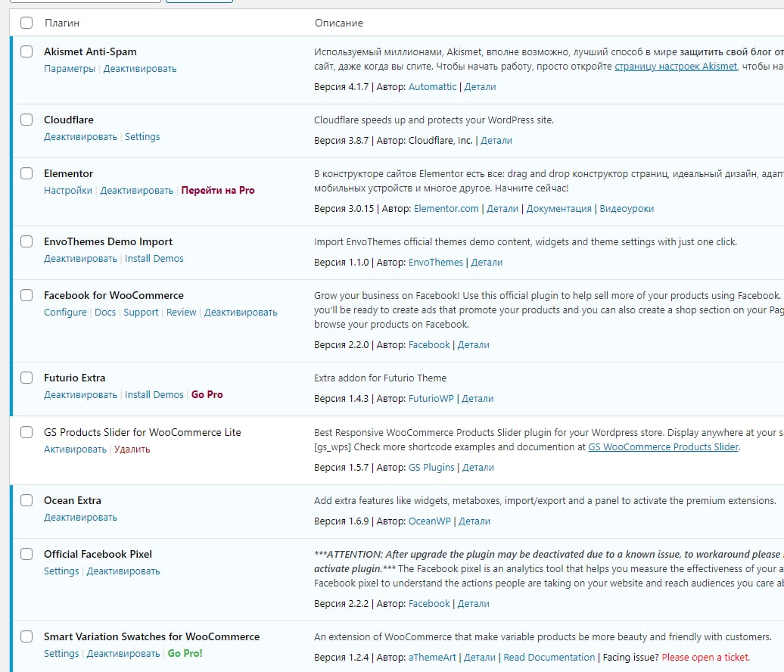Deactivate the Elementor plugin

[x=136, y=190]
